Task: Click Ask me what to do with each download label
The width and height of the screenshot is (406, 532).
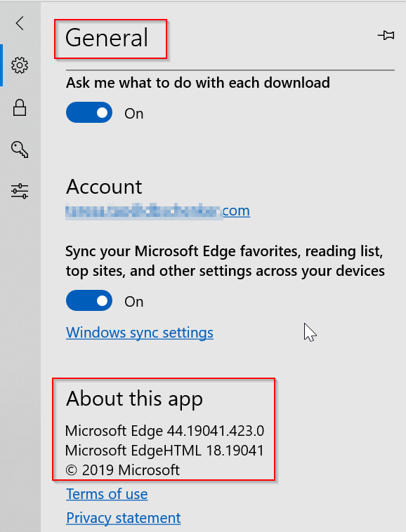Action: point(198,83)
